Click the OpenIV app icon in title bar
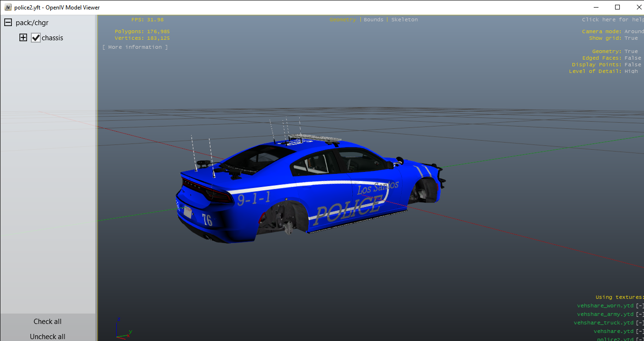The height and width of the screenshot is (341, 644). [8, 8]
